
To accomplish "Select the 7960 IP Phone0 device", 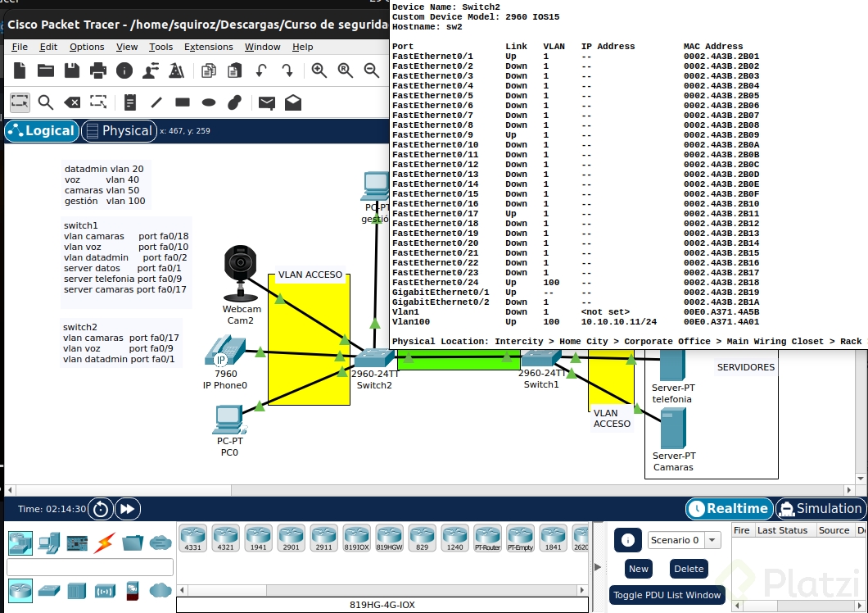I will (224, 350).
